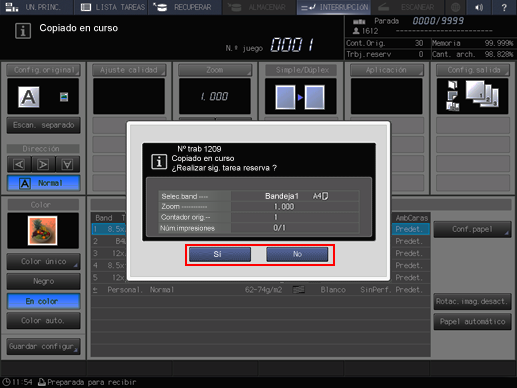The image size is (517, 388).
Task: Click the Parada status icon
Action: 359,21
